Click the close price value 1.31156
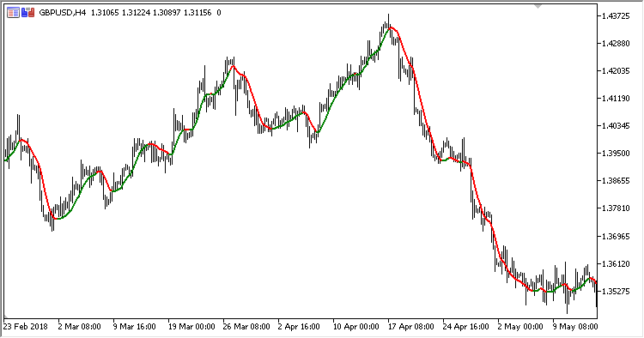Screen dimensions: 644x338 tap(197, 13)
